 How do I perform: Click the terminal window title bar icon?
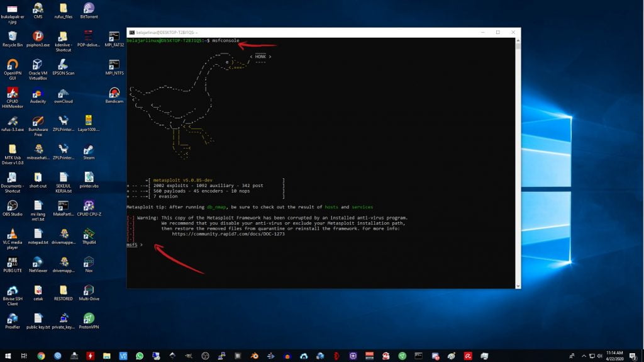(x=131, y=33)
